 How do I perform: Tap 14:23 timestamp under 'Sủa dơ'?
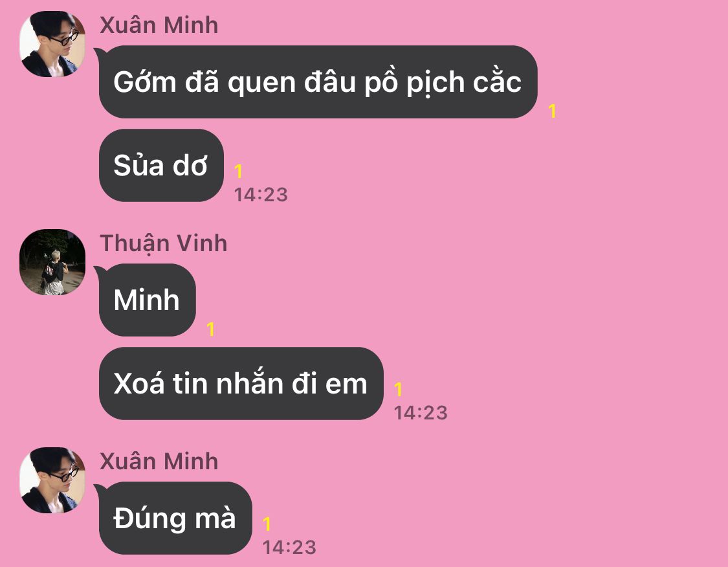261,195
